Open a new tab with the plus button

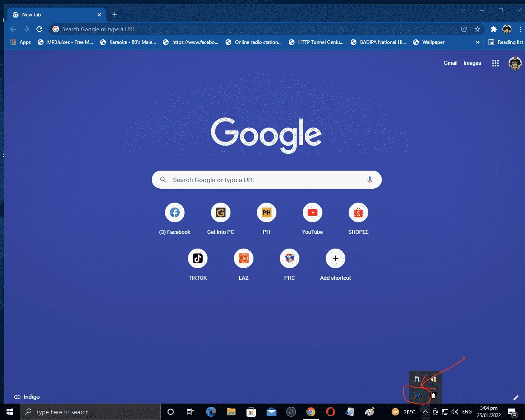click(x=115, y=15)
